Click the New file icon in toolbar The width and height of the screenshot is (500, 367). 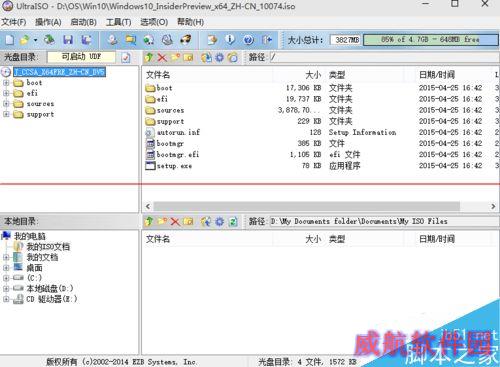(10, 40)
